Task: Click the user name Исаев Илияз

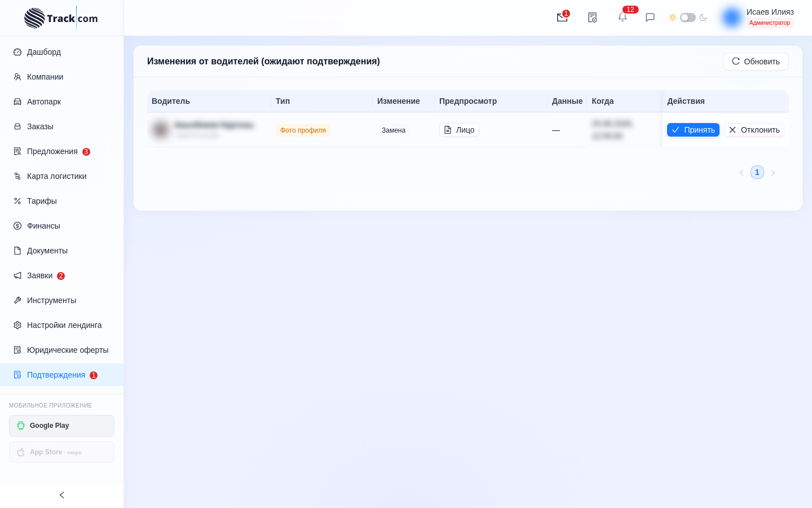Action: (x=770, y=12)
